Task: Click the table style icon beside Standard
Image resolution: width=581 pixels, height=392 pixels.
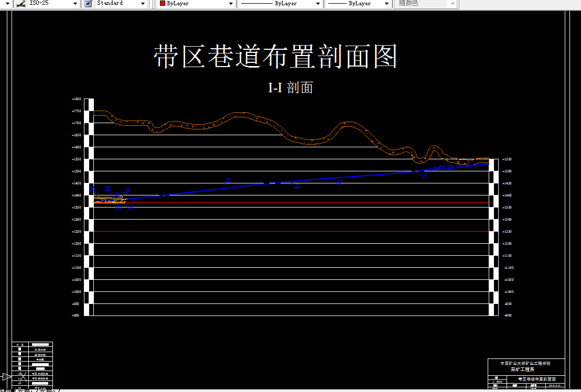Action: [88, 3]
